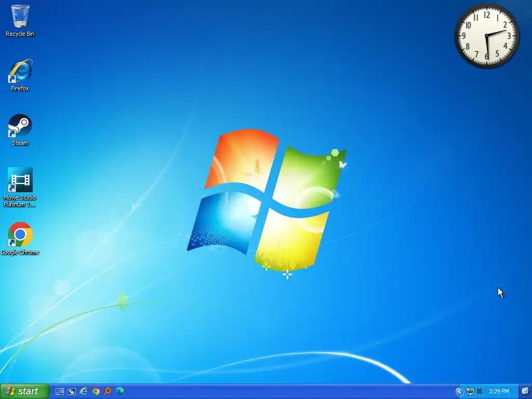Select the Movie Studio Platinum shortcut
532x399 pixels.
(x=20, y=187)
